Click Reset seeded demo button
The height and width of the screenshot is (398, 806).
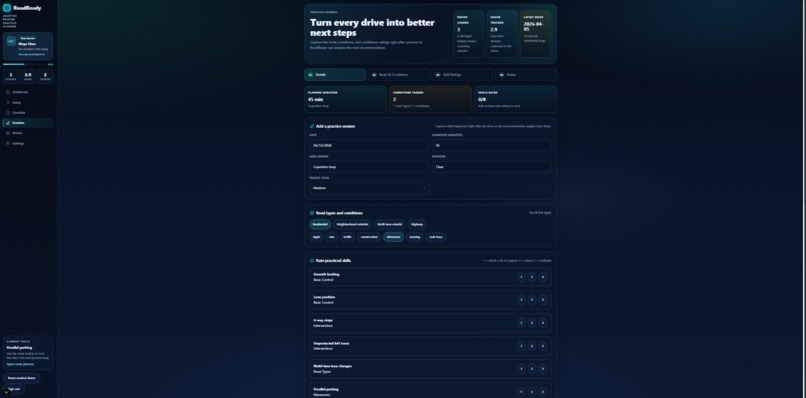(22, 378)
